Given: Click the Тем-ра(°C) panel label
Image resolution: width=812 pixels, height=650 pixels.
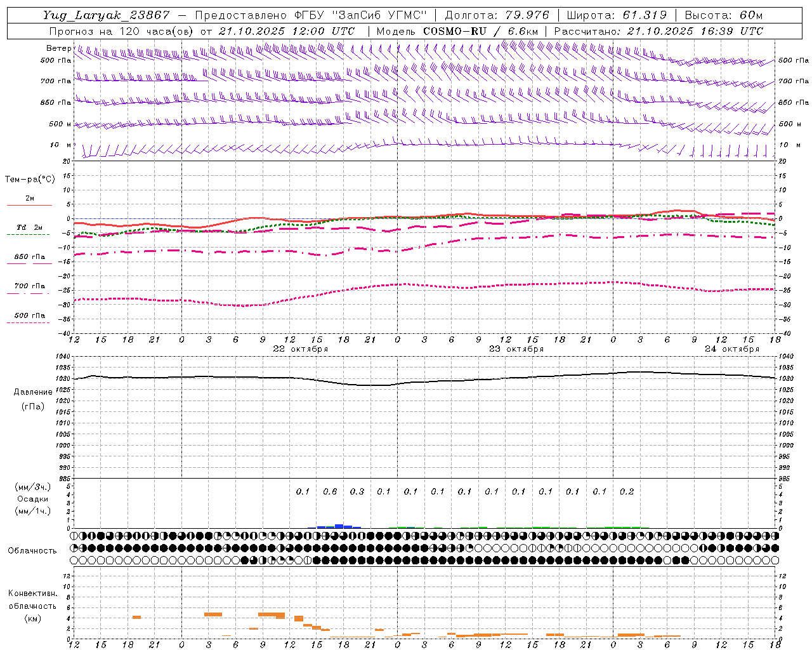Looking at the screenshot, I should tap(30, 180).
